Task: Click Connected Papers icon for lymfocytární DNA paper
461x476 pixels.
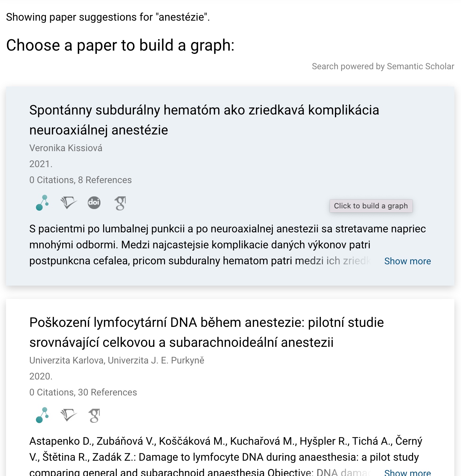Action: 42,415
